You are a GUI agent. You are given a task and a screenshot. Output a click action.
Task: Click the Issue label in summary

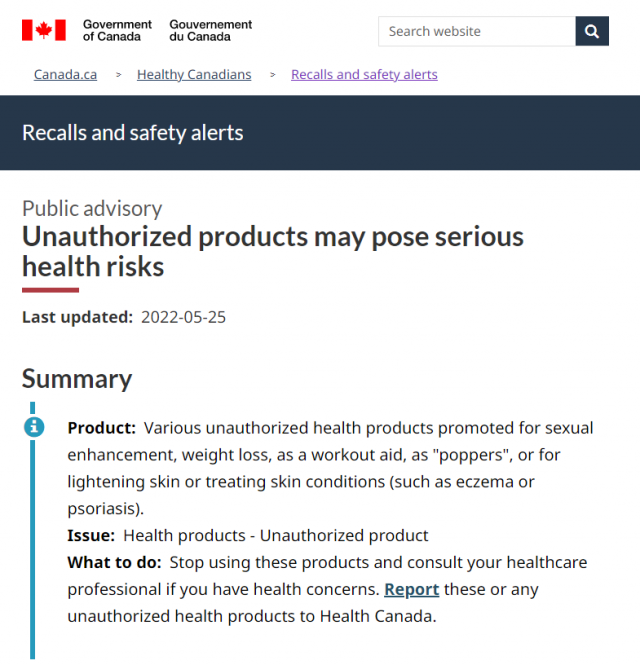(91, 536)
